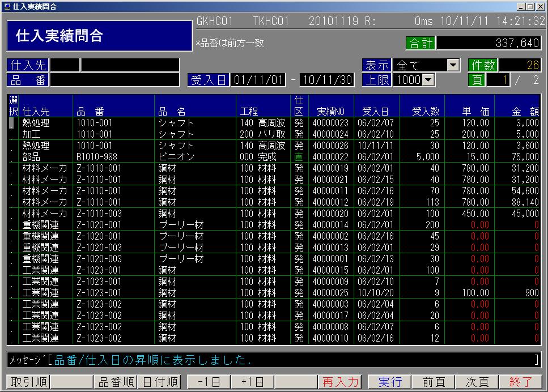Click 金額 cell 54,600
The image size is (548, 392).
(x=525, y=191)
